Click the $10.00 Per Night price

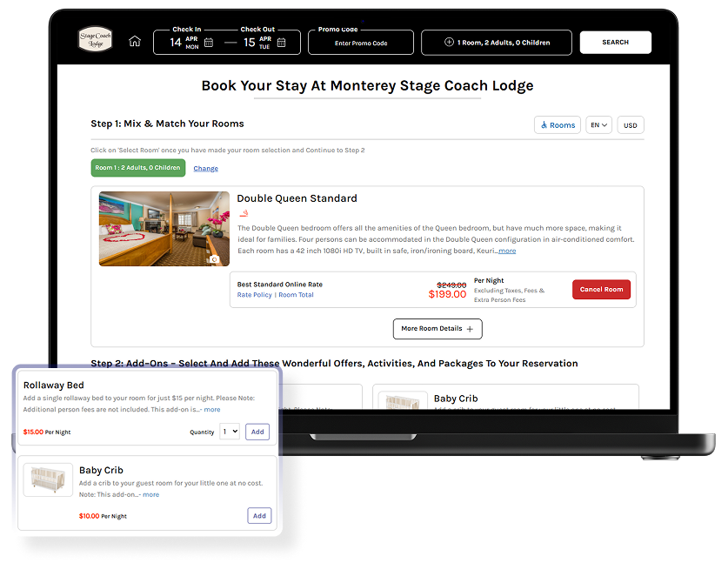103,516
